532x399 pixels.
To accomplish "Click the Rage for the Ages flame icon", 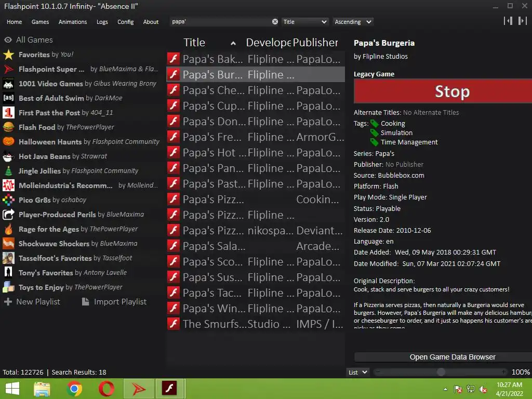I will pyautogui.click(x=8, y=229).
